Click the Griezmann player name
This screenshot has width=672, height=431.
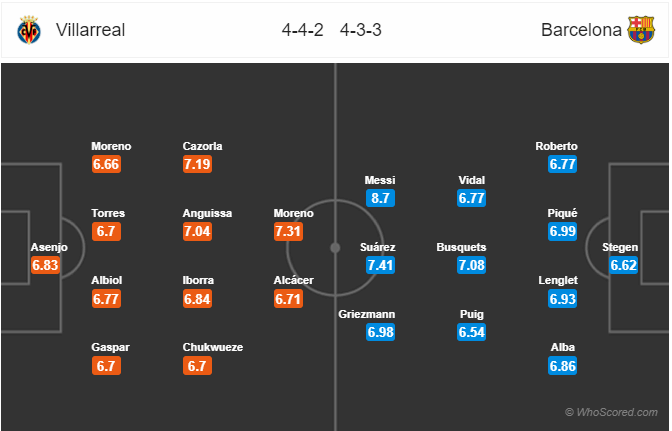tap(366, 314)
